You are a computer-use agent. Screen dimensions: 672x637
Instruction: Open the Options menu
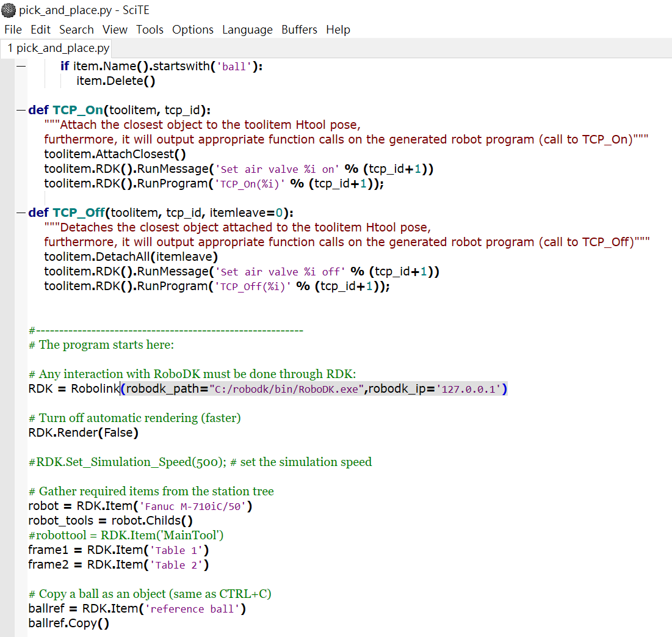tap(192, 29)
